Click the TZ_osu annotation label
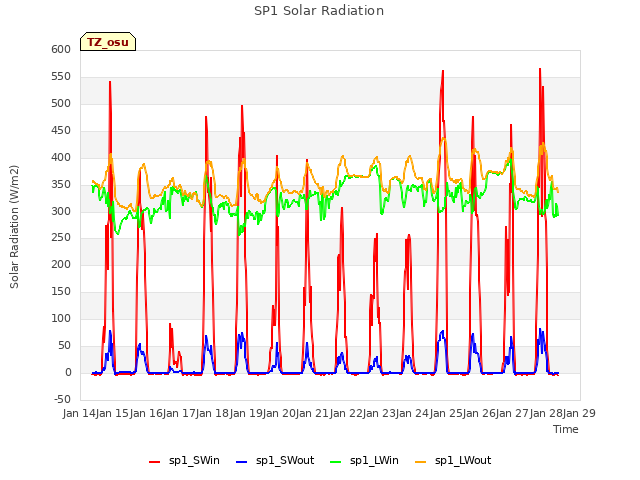 coord(108,42)
